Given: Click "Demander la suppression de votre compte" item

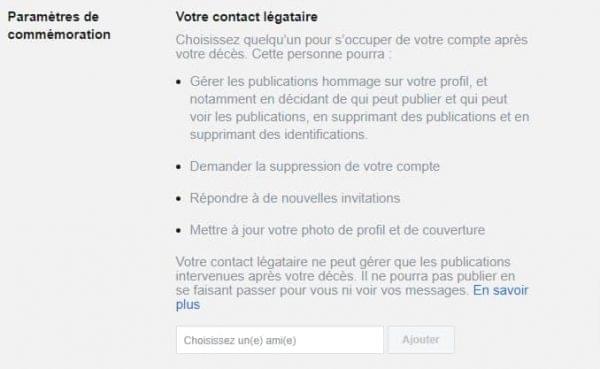Looking at the screenshot, I should 315,167.
